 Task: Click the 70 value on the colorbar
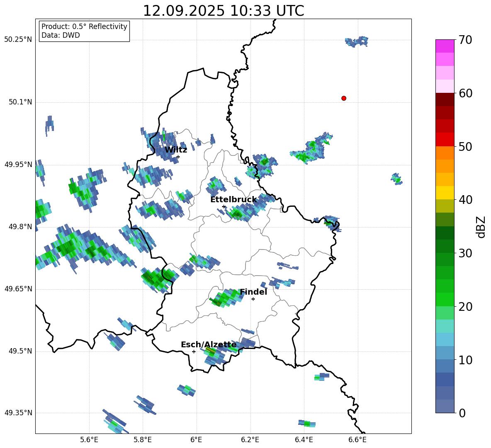tap(466, 40)
